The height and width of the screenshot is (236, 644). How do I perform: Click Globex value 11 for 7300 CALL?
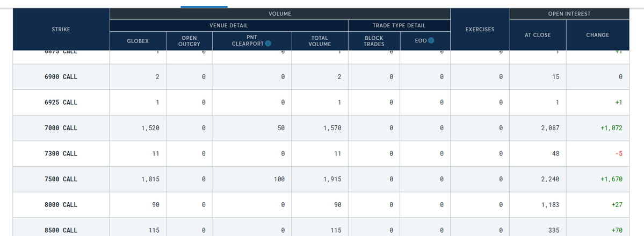click(156, 153)
